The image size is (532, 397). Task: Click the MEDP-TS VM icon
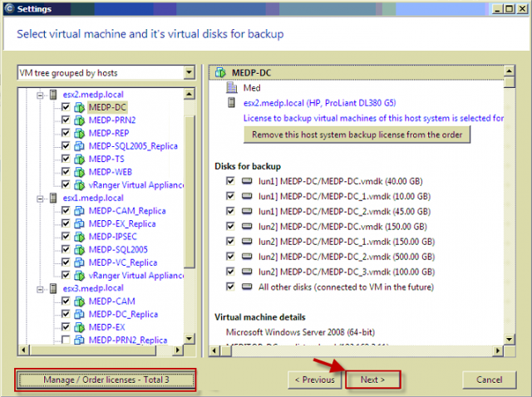point(79,159)
